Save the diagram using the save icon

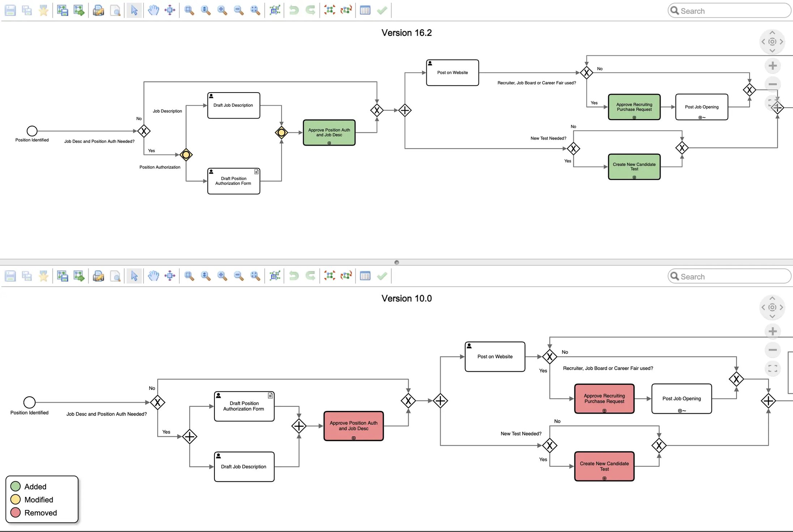tap(10, 10)
